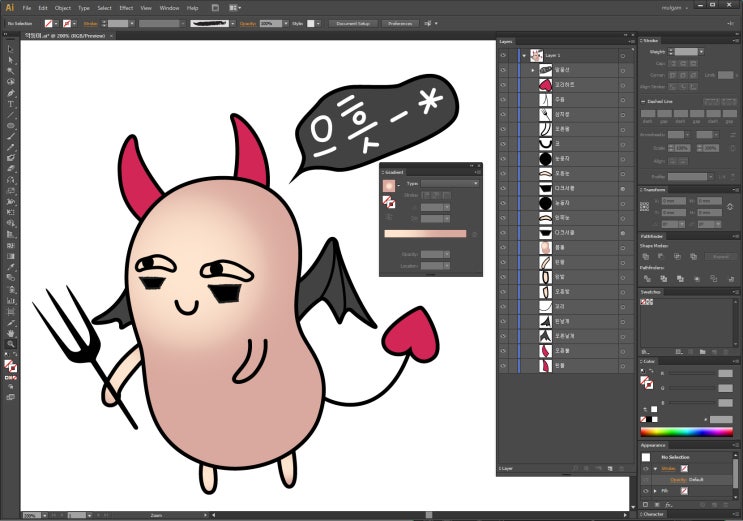Viewport: 743px width, 521px height.
Task: Select the Line Segment tool
Action: pyautogui.click(x=10, y=115)
